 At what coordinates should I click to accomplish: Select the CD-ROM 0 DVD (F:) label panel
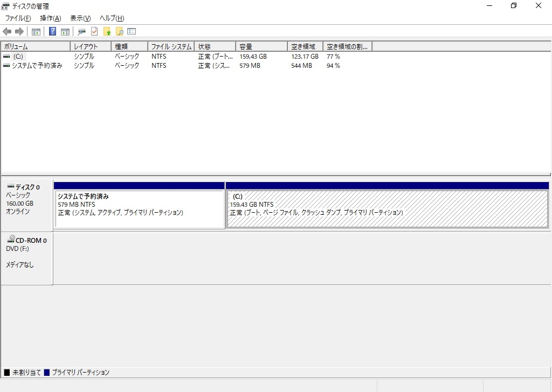[x=27, y=258]
